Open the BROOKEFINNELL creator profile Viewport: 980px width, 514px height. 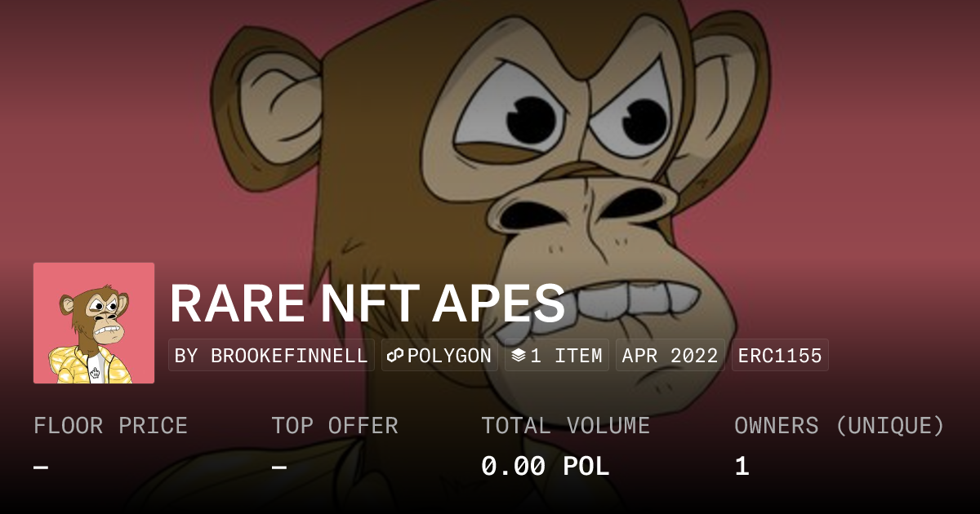(271, 355)
